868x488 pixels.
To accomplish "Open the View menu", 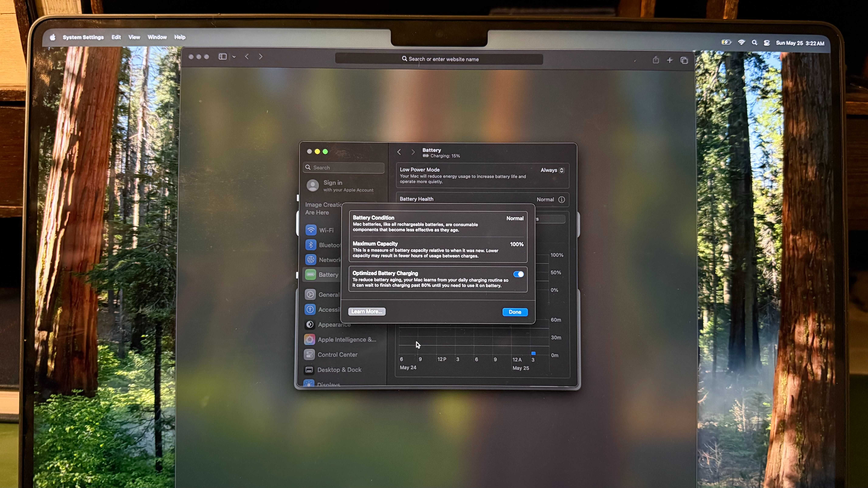I will (134, 37).
